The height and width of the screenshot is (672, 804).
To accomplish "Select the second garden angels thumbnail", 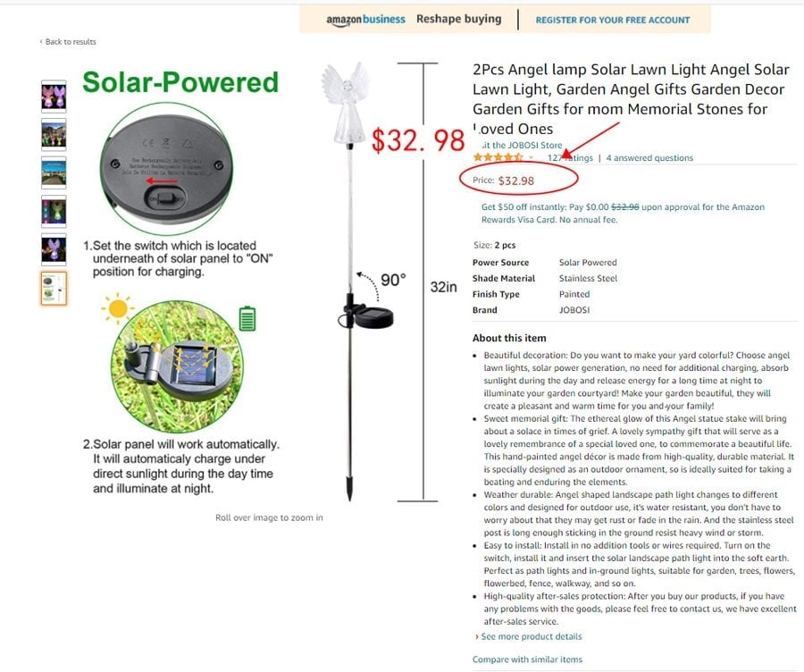I will [54, 135].
